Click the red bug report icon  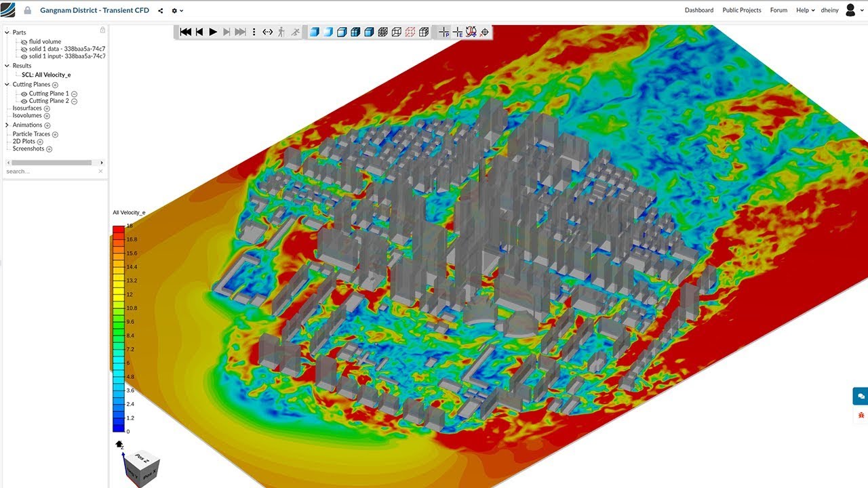861,415
